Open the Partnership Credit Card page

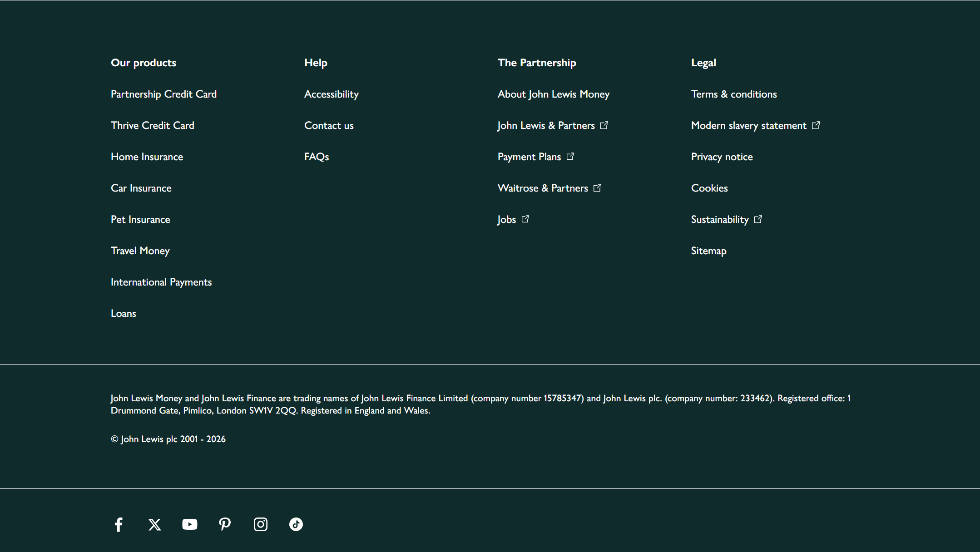pyautogui.click(x=163, y=94)
